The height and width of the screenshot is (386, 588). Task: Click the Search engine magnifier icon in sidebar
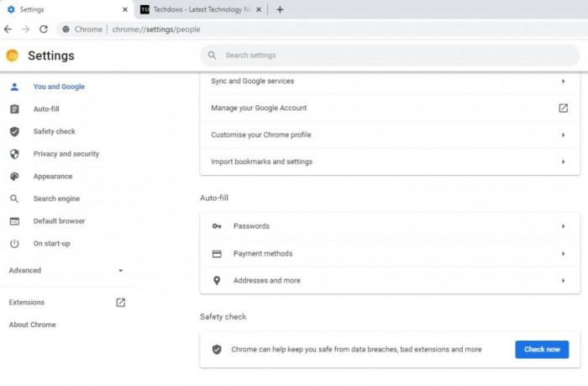coord(14,199)
